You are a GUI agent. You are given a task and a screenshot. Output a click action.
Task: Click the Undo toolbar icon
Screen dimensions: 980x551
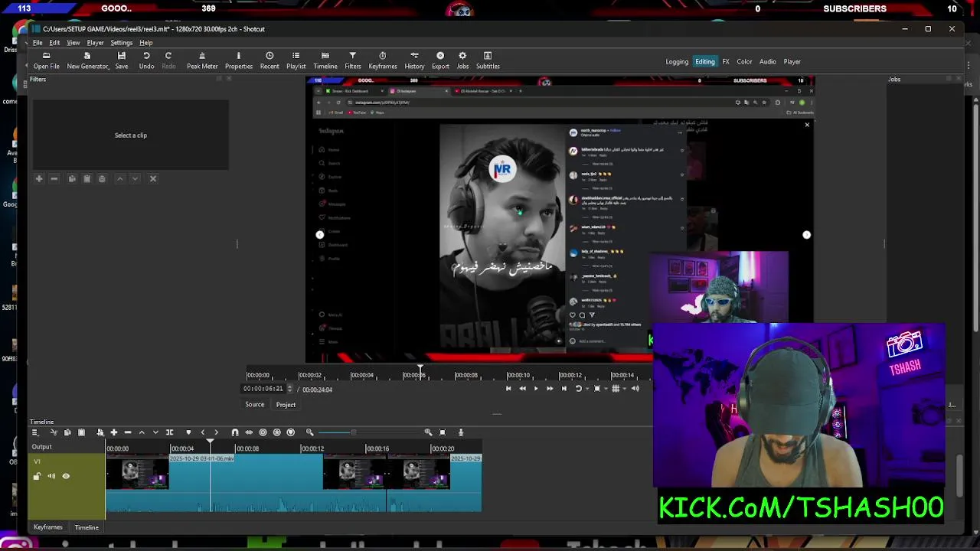coord(146,60)
